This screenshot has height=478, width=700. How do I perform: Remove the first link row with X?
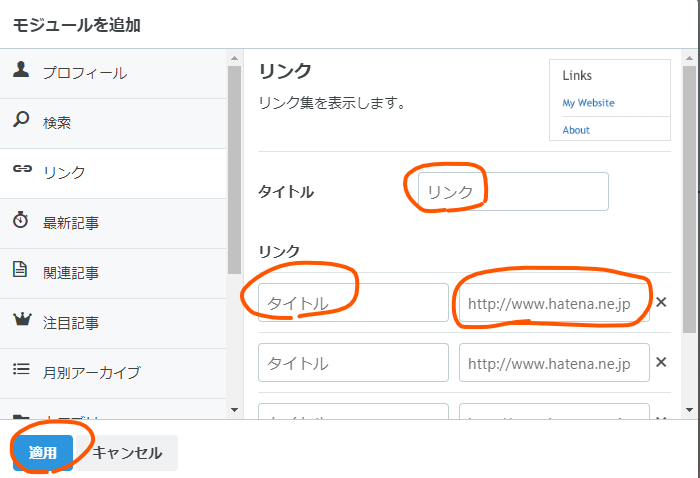pyautogui.click(x=661, y=302)
